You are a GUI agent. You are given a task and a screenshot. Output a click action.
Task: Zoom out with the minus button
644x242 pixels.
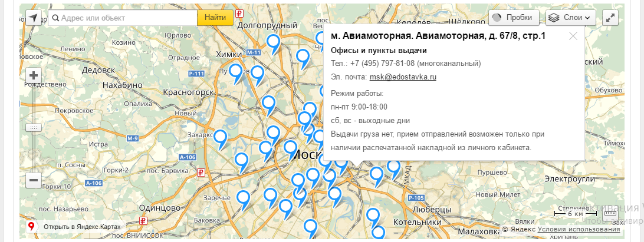pyautogui.click(x=34, y=180)
